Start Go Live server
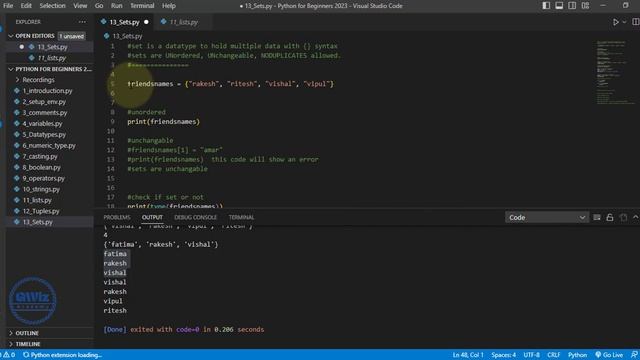The height and width of the screenshot is (360, 640). point(609,355)
